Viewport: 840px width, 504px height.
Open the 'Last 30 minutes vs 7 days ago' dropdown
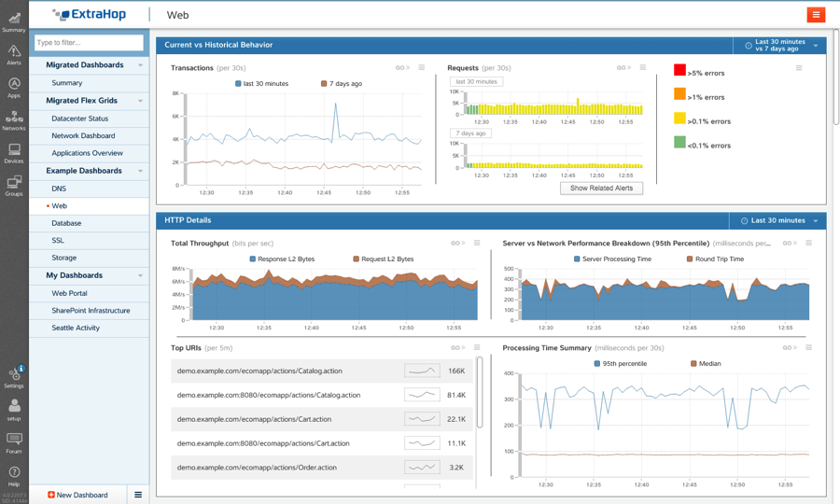(780, 45)
